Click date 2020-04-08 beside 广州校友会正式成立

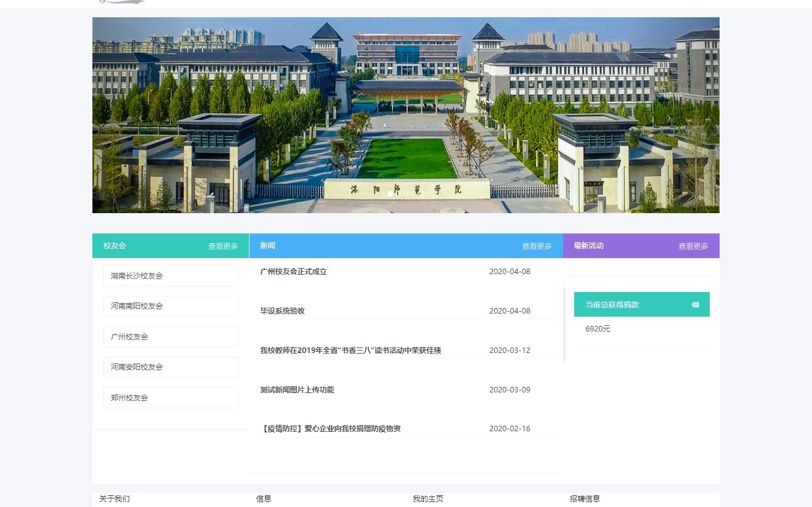tap(510, 271)
